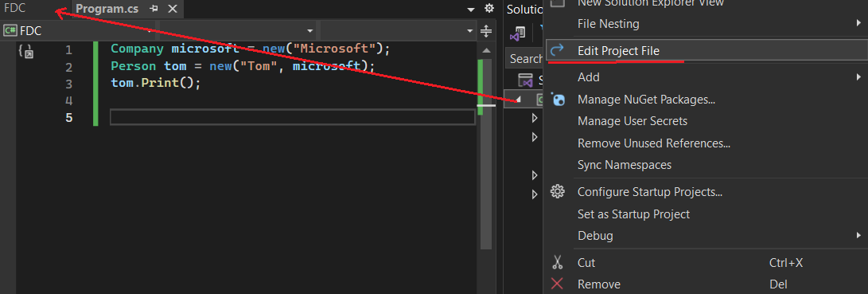The width and height of the screenshot is (868, 294).
Task: Collapse the project node in Solution Explorer
Action: click(518, 100)
